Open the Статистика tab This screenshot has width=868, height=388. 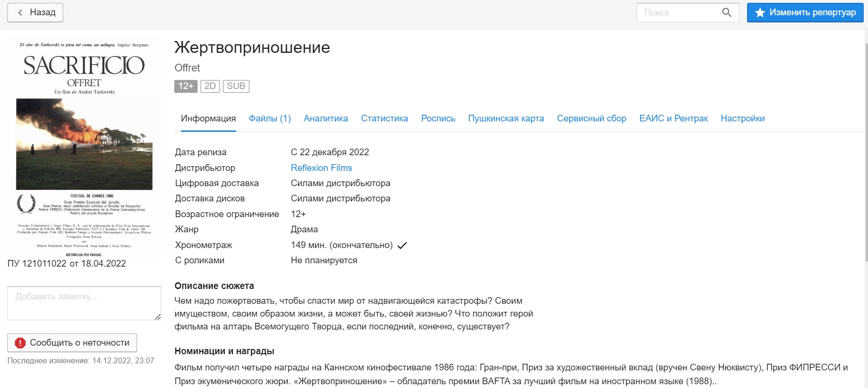(384, 119)
